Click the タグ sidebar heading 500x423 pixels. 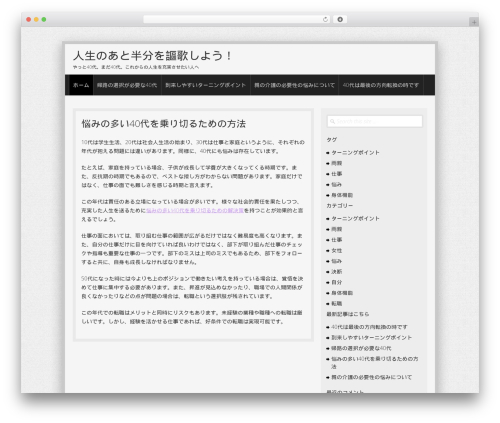point(332,140)
